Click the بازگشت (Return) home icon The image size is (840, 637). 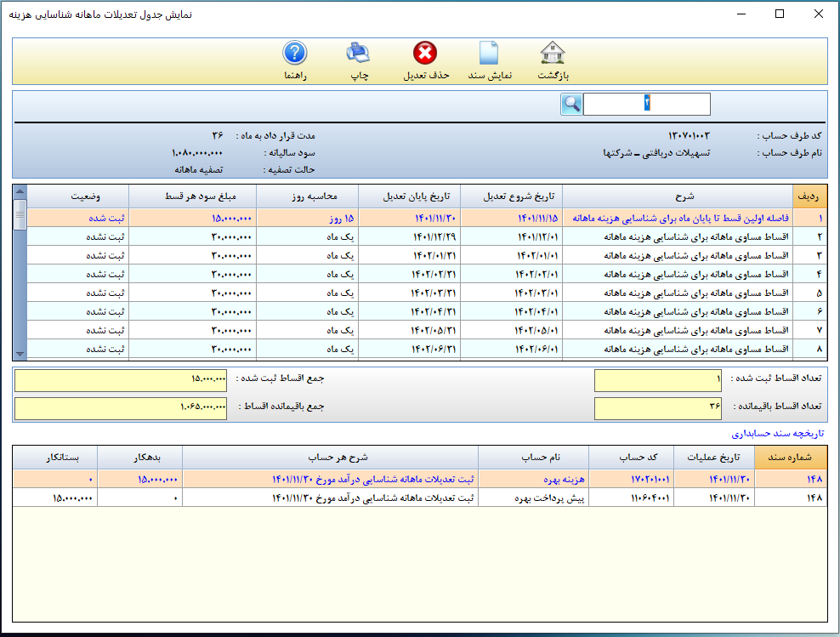[x=553, y=54]
